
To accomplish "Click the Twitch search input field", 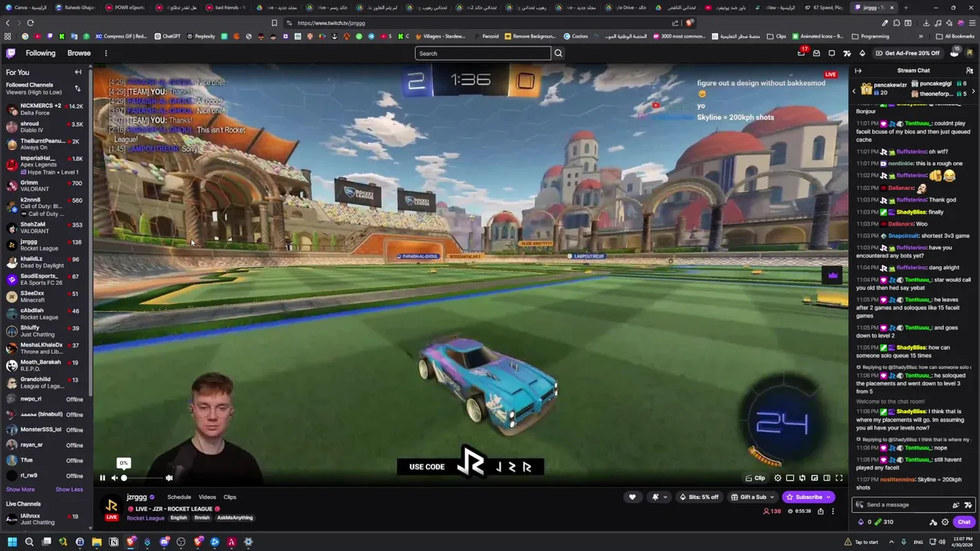I will (483, 54).
